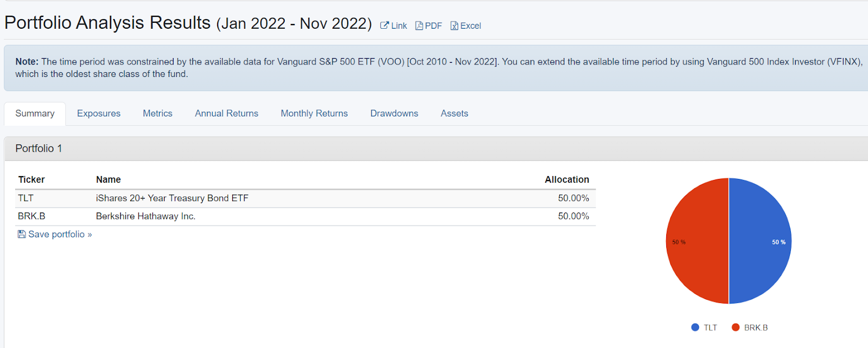Viewport: 868px width, 348px height.
Task: Export results via PDF link
Action: [x=429, y=25]
